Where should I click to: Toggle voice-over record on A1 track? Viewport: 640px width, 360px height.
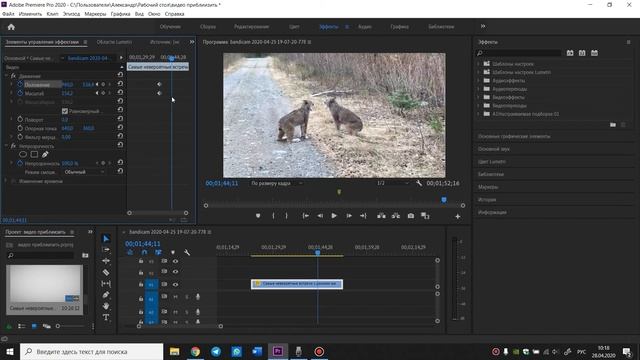pyautogui.click(x=198, y=297)
